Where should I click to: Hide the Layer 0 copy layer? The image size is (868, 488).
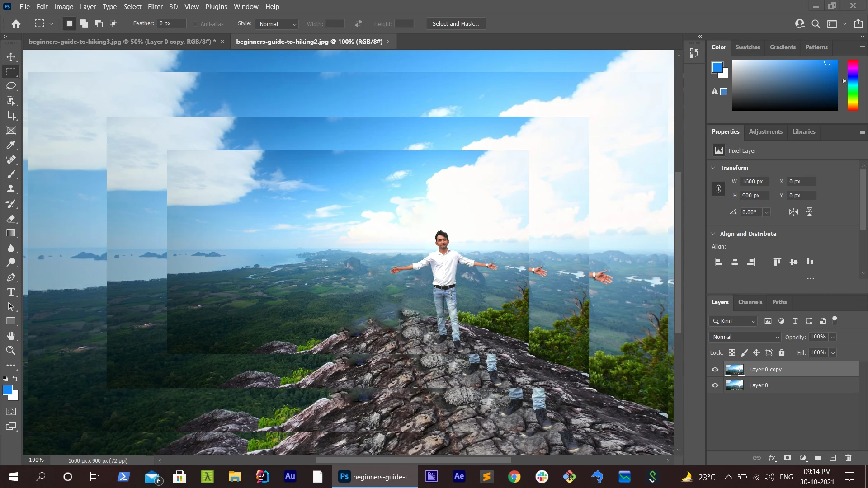[x=715, y=370]
